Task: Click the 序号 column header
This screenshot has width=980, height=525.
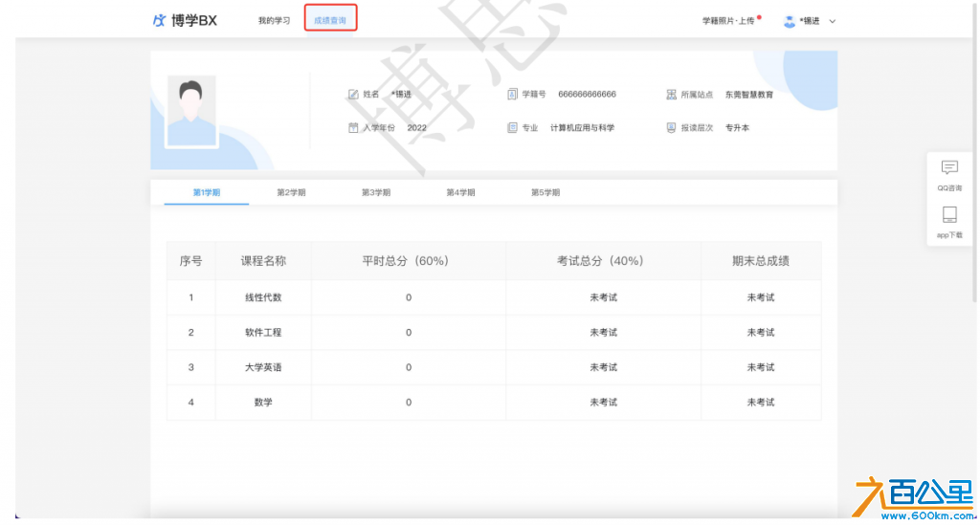Action: pyautogui.click(x=190, y=261)
